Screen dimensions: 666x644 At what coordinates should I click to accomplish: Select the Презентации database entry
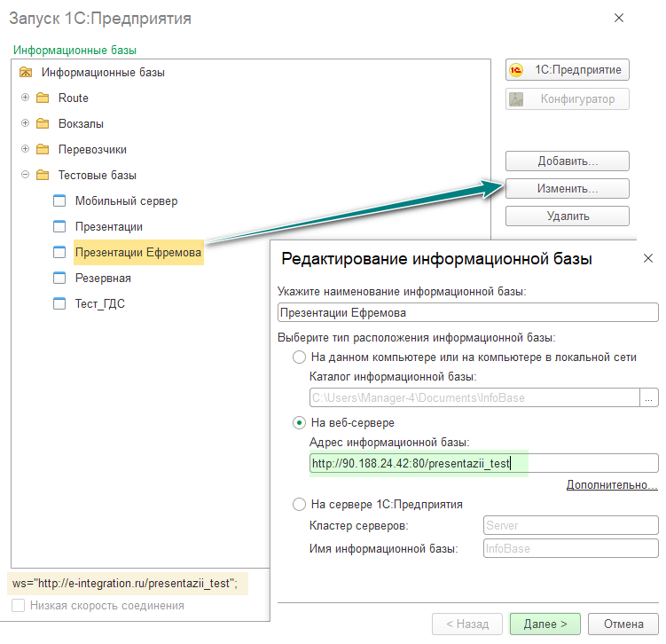108,227
